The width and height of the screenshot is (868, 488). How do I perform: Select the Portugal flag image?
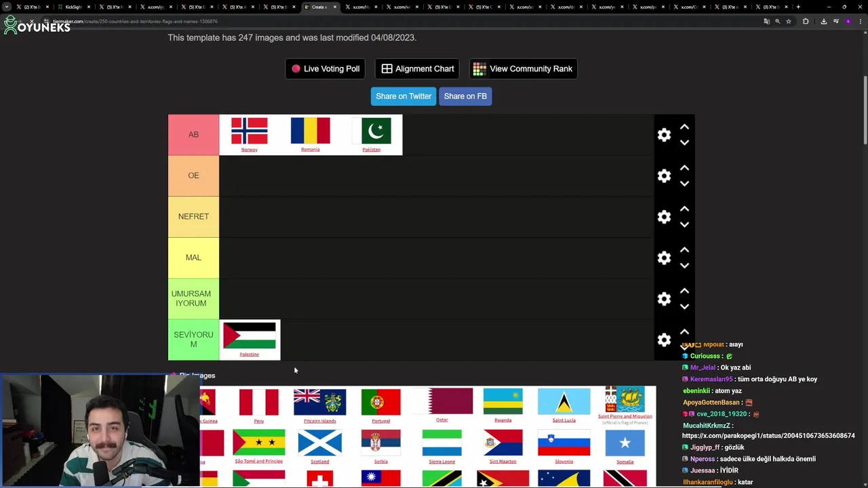380,402
